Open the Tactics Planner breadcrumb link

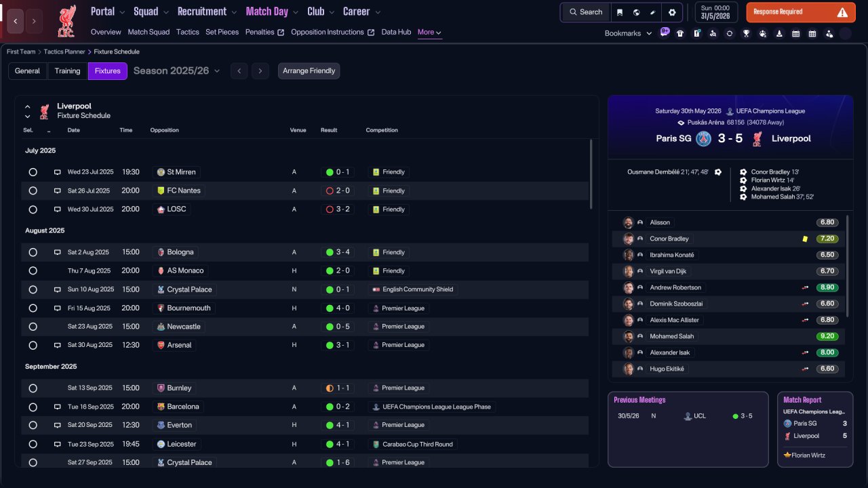64,52
